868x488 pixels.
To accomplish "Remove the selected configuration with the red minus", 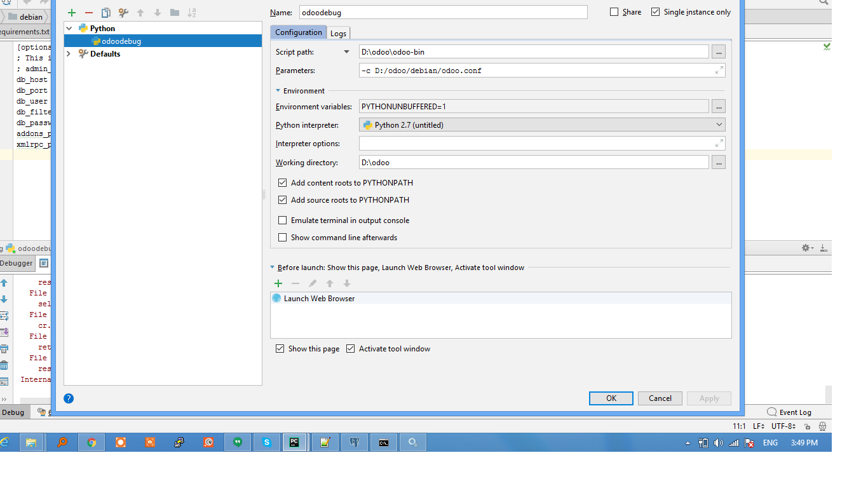I will coord(89,13).
